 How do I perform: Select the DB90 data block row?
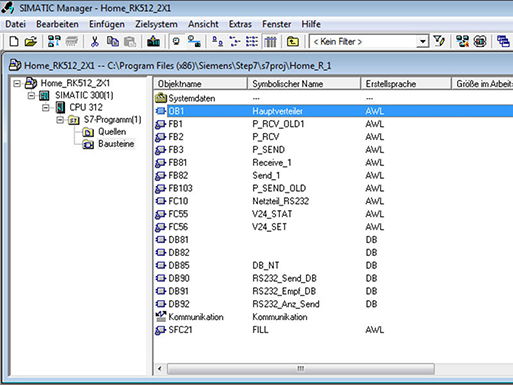click(x=334, y=278)
